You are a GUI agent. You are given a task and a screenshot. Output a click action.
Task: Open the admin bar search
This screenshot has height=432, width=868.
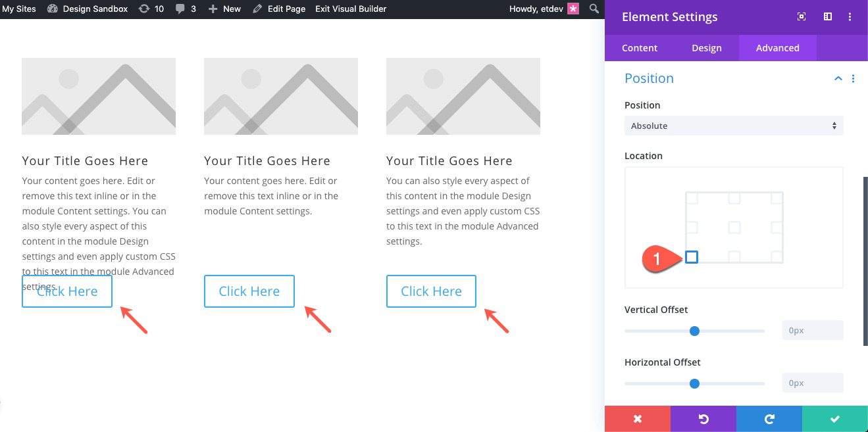[x=594, y=9]
